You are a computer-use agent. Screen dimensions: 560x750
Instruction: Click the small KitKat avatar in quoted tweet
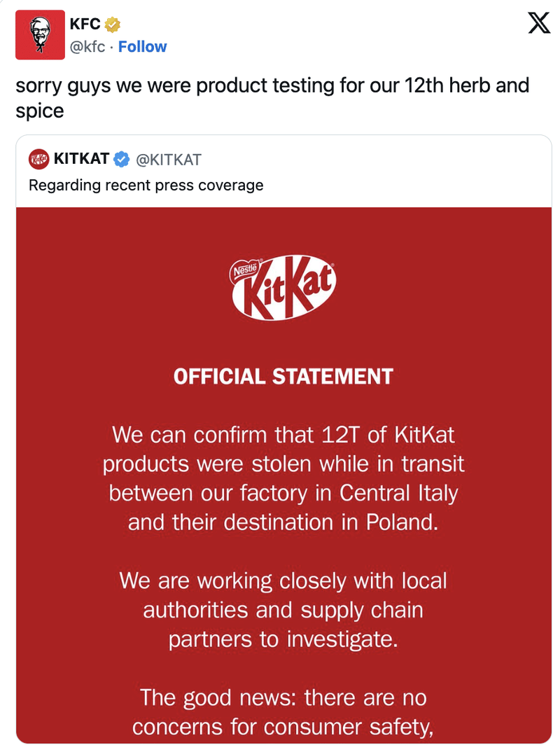(x=39, y=159)
